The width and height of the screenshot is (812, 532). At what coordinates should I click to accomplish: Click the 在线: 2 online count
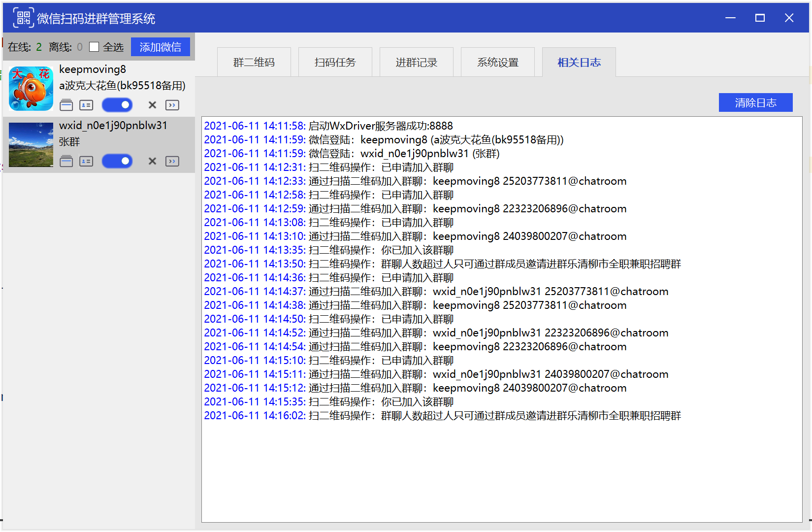25,47
